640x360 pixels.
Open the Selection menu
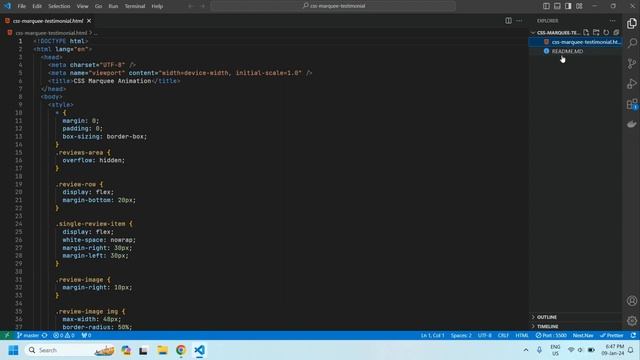pos(59,6)
